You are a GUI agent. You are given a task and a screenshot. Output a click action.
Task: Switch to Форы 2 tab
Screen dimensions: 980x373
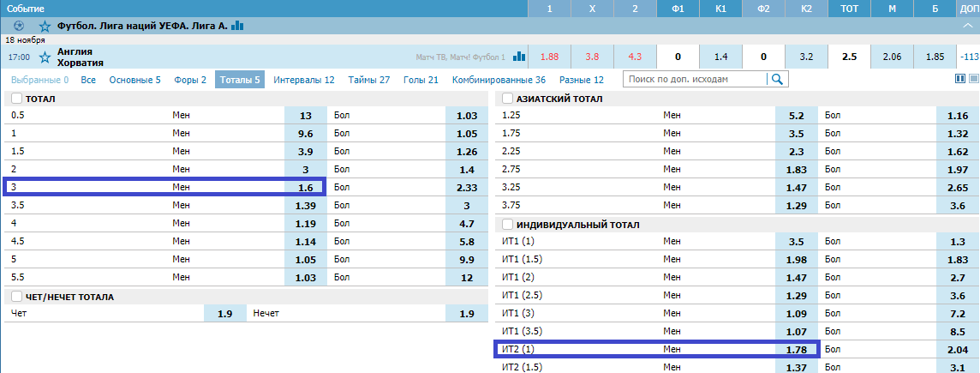190,80
